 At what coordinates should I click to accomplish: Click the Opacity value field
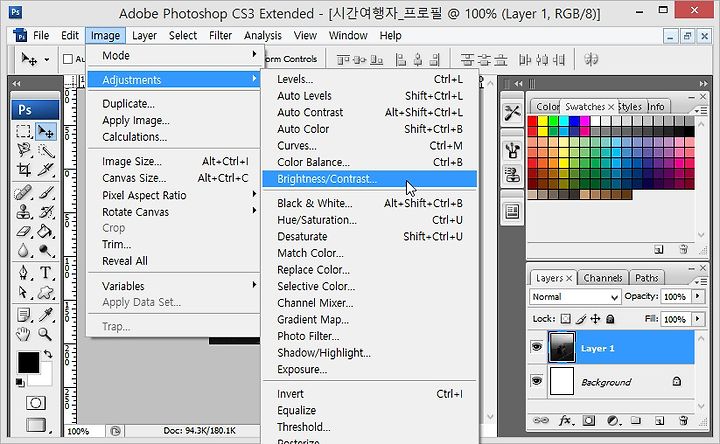[x=675, y=297]
